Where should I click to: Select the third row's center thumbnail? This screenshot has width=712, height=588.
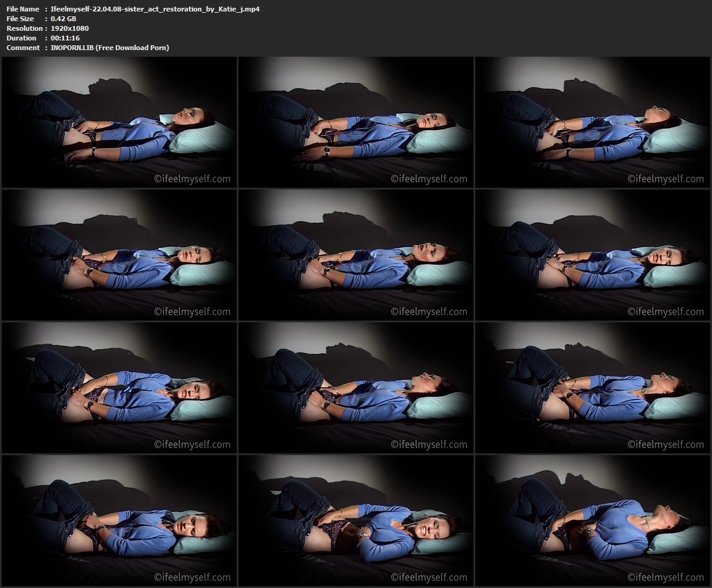tap(356, 388)
